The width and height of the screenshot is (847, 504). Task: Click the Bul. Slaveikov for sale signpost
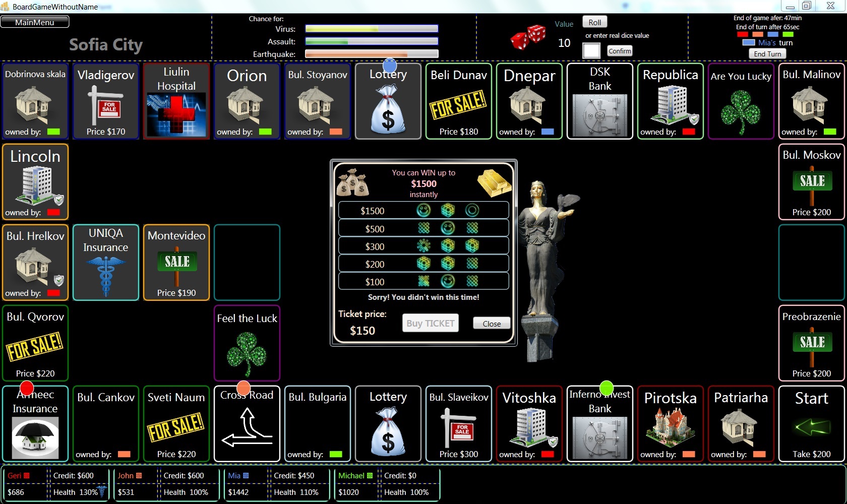tap(458, 427)
